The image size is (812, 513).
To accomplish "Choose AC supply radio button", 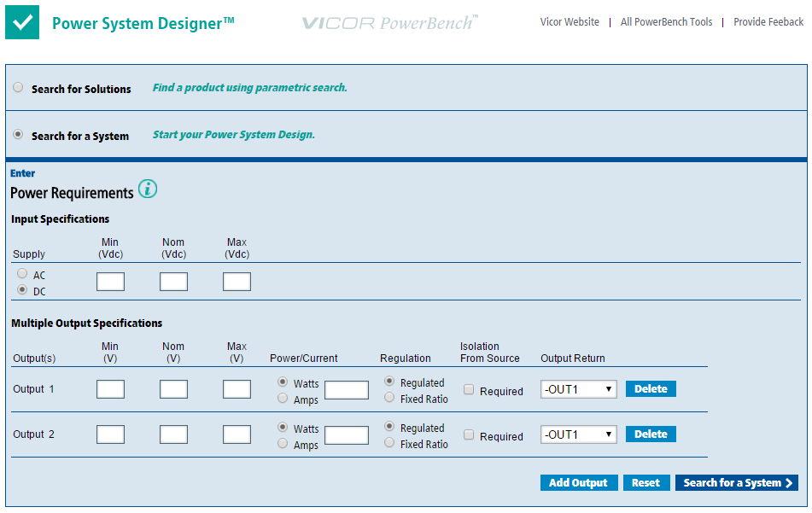I will [x=22, y=273].
